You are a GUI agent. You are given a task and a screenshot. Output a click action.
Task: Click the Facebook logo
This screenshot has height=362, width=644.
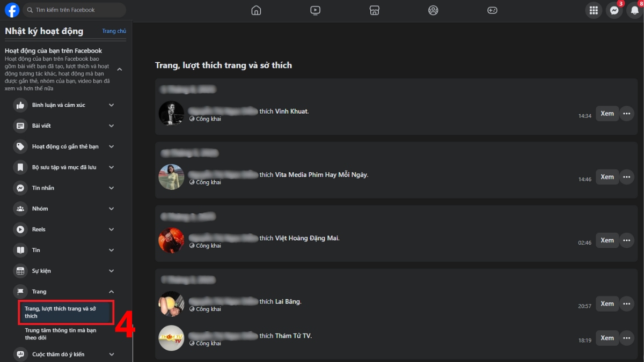pos(12,10)
